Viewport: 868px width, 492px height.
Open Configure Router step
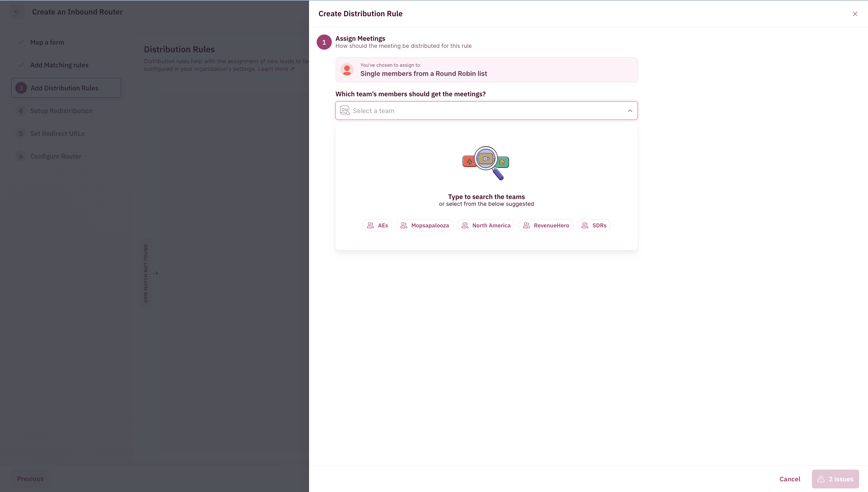pos(56,157)
